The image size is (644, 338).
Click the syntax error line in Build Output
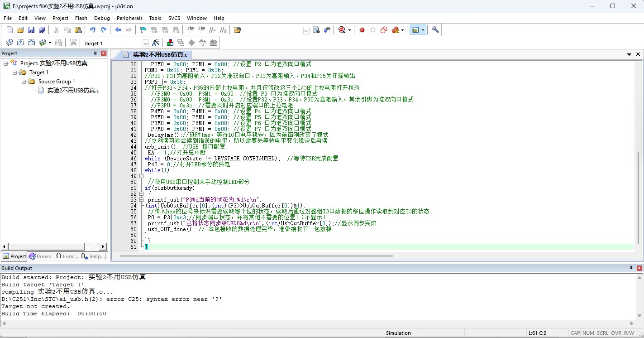[x=112, y=299]
